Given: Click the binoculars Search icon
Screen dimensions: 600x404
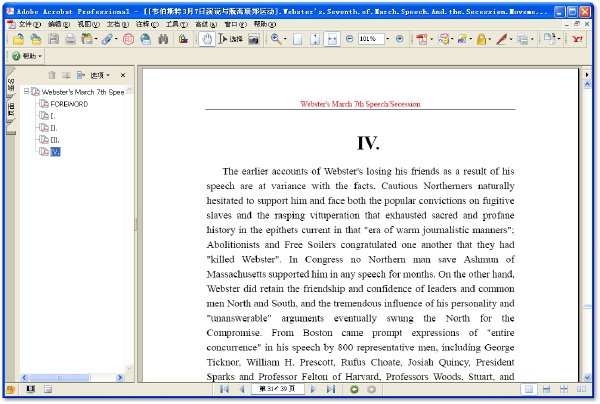Looking at the screenshot, I should click(x=163, y=39).
